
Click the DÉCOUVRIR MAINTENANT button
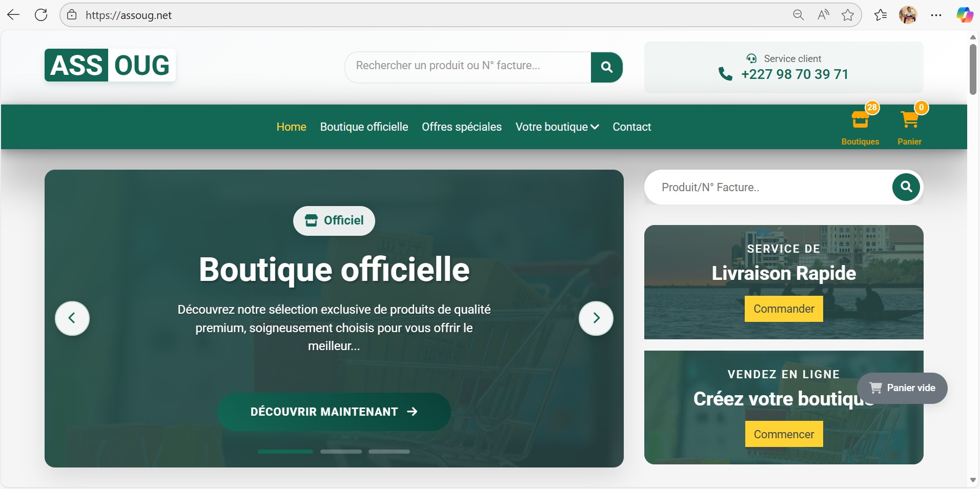click(333, 412)
